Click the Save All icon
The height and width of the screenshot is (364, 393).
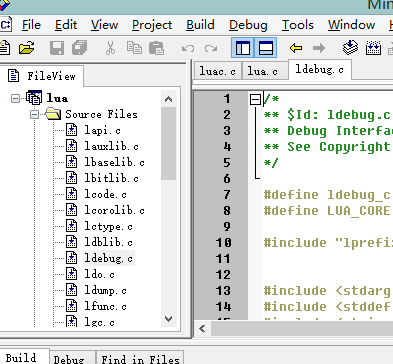(79, 48)
